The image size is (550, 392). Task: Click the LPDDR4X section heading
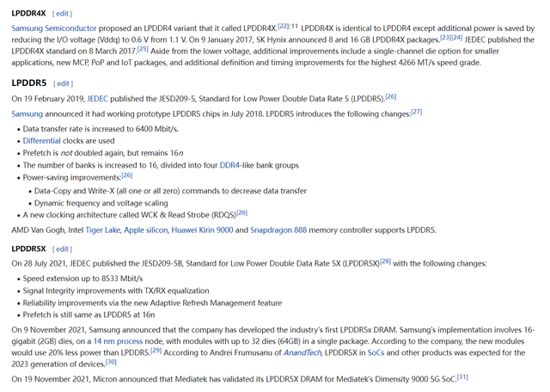[x=28, y=14]
